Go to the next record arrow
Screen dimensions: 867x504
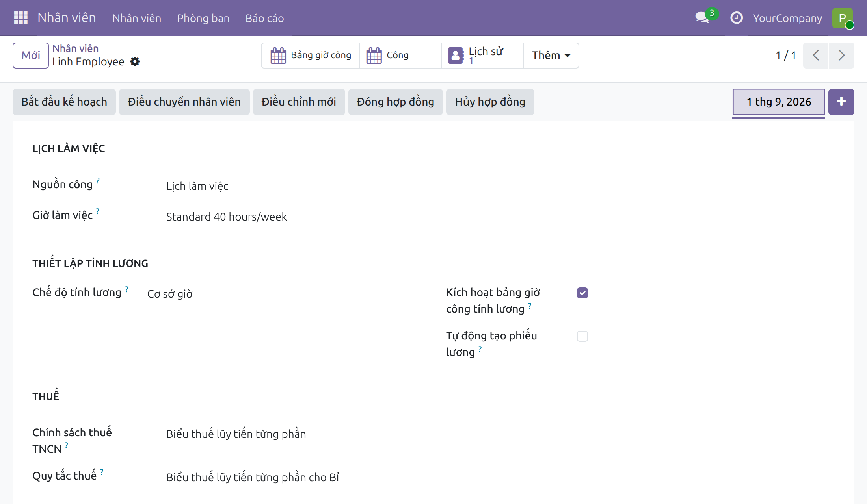[841, 56]
